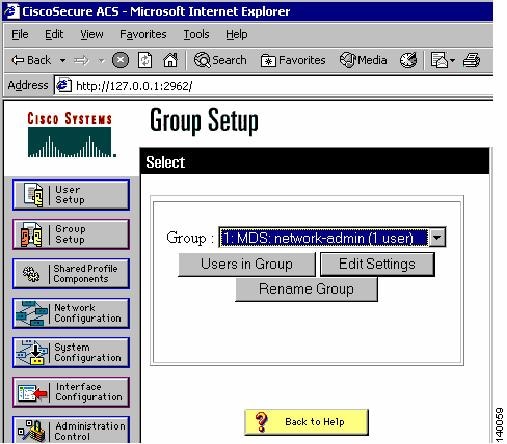Select the Group combo box value
The width and height of the screenshot is (507, 444).
tap(324, 238)
